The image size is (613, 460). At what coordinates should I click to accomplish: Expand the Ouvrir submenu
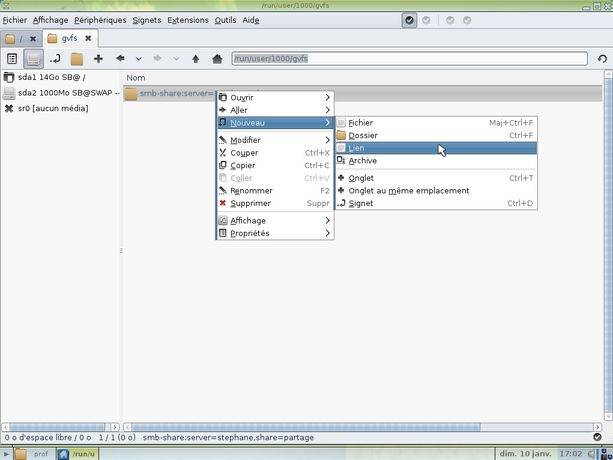(275, 98)
